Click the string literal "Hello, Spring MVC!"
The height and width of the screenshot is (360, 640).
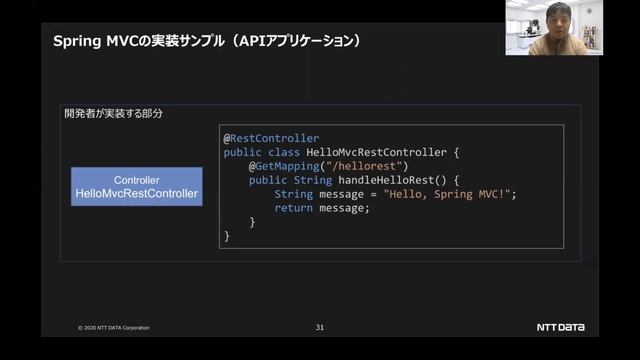click(447, 194)
